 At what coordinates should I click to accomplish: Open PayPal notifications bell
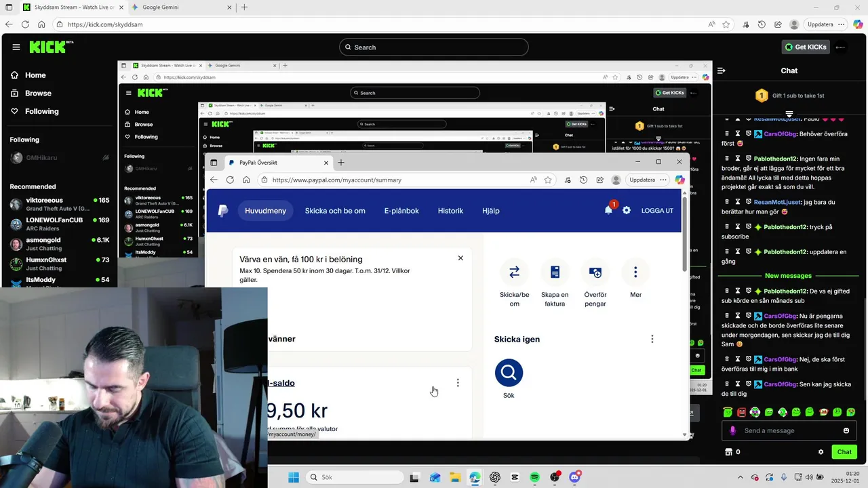[x=608, y=210]
